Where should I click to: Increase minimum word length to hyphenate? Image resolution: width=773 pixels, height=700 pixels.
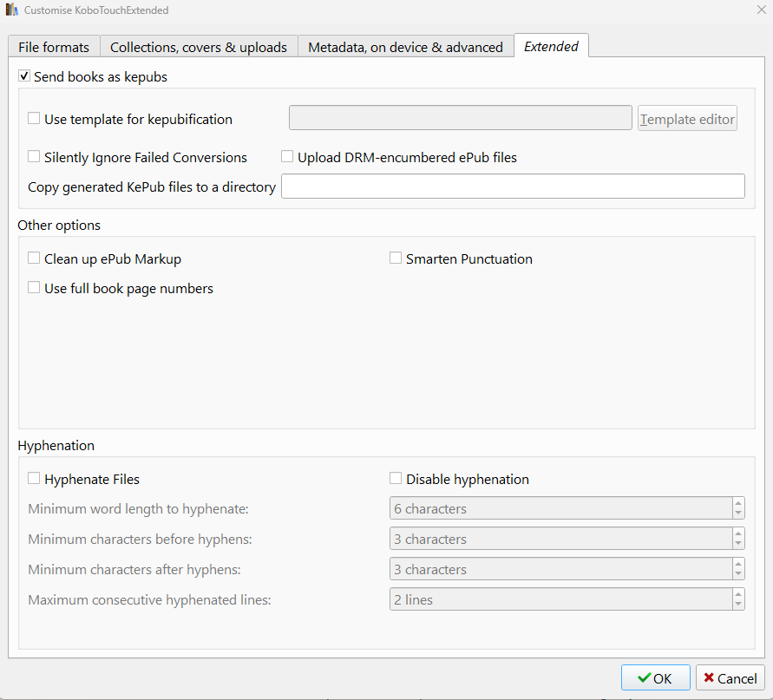tap(738, 503)
